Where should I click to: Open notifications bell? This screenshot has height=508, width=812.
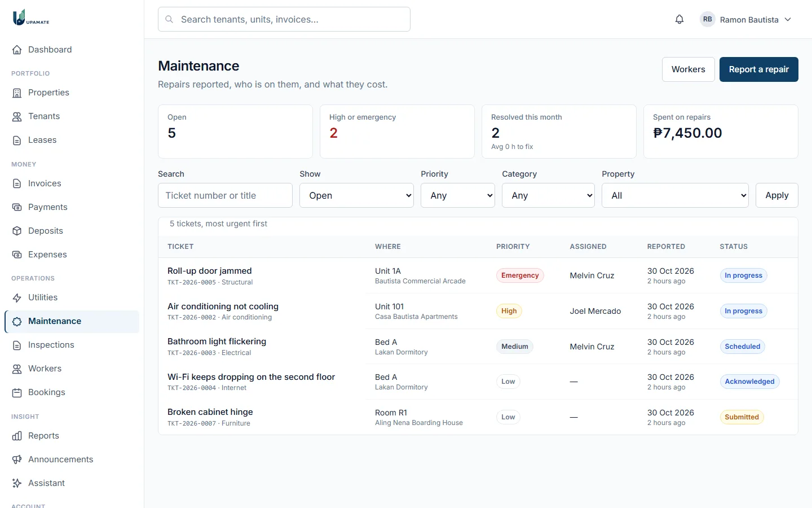point(679,19)
